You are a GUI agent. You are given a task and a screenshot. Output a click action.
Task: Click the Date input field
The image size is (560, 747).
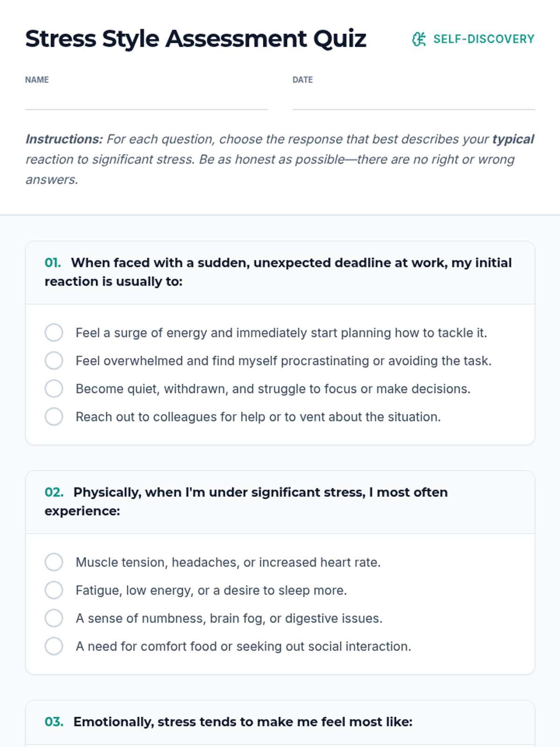[413, 99]
